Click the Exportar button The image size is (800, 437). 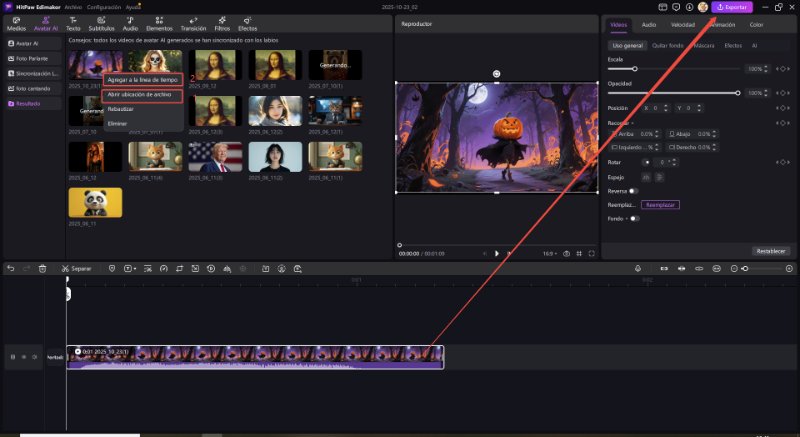731,7
